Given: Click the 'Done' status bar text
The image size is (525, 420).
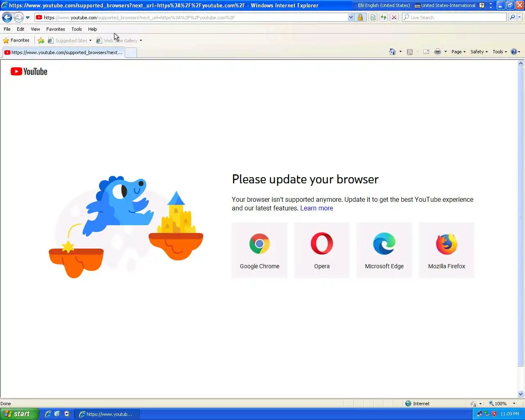Looking at the screenshot, I should 6,404.
